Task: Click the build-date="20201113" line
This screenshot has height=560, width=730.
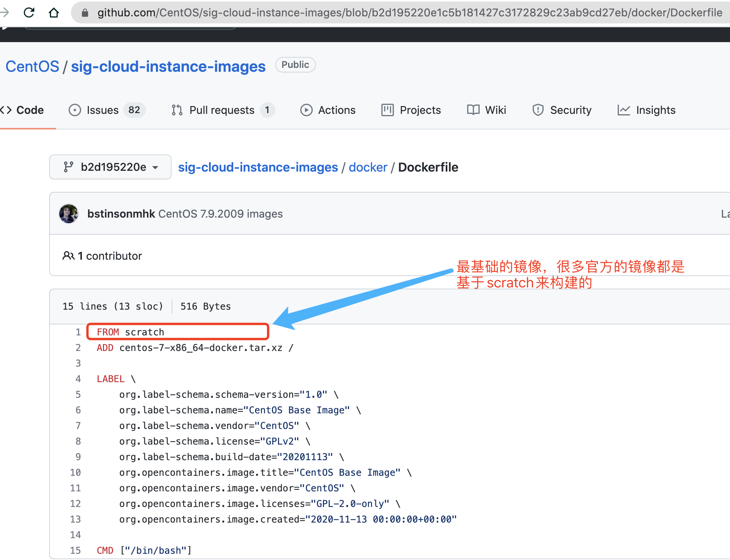Action: (232, 457)
